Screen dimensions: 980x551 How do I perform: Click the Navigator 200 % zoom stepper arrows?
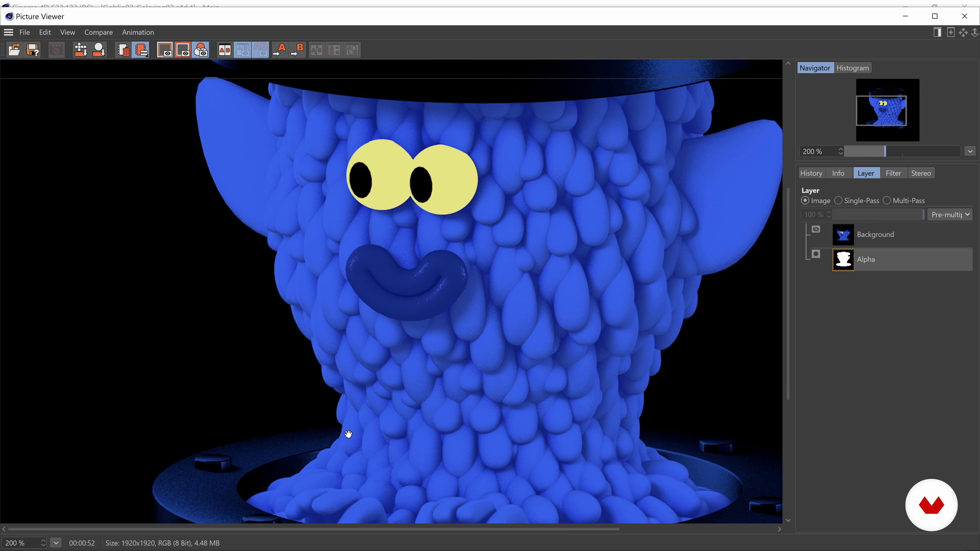click(x=841, y=151)
